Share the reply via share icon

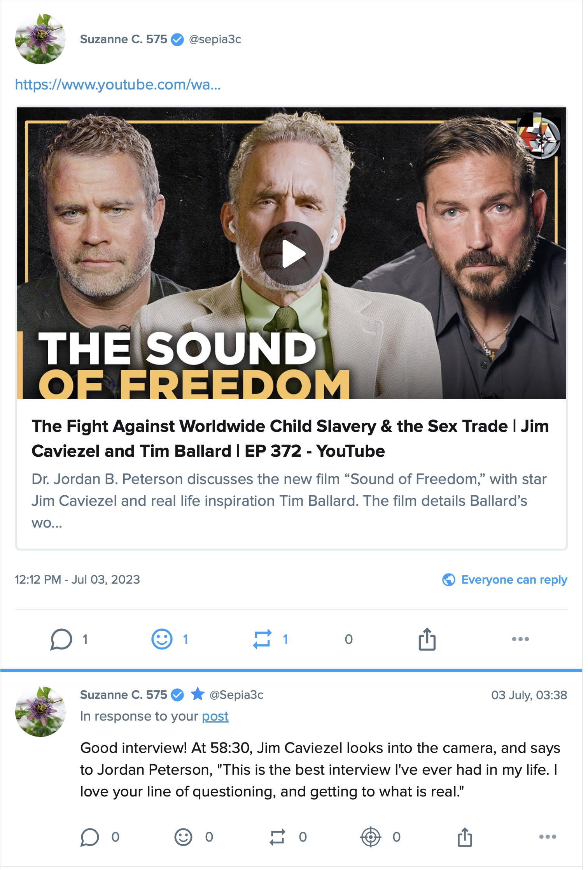[x=465, y=837]
